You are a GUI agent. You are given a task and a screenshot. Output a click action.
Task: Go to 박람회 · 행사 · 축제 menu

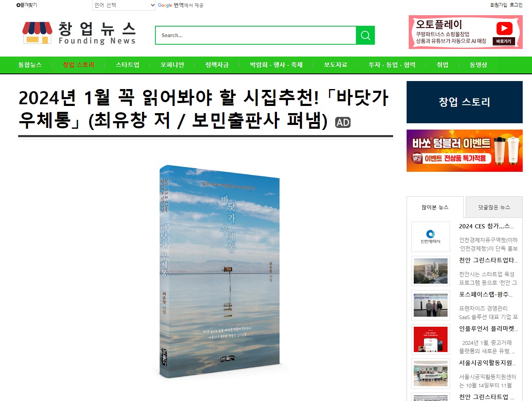coord(276,65)
